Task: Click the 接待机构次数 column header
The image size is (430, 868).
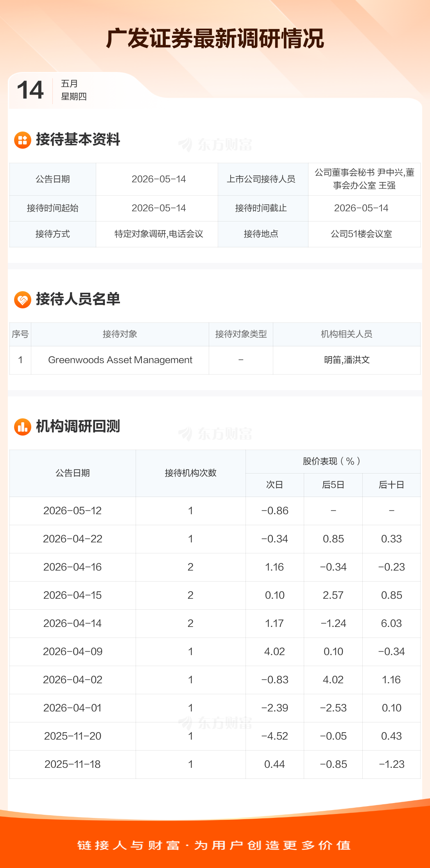Action: pos(191,473)
